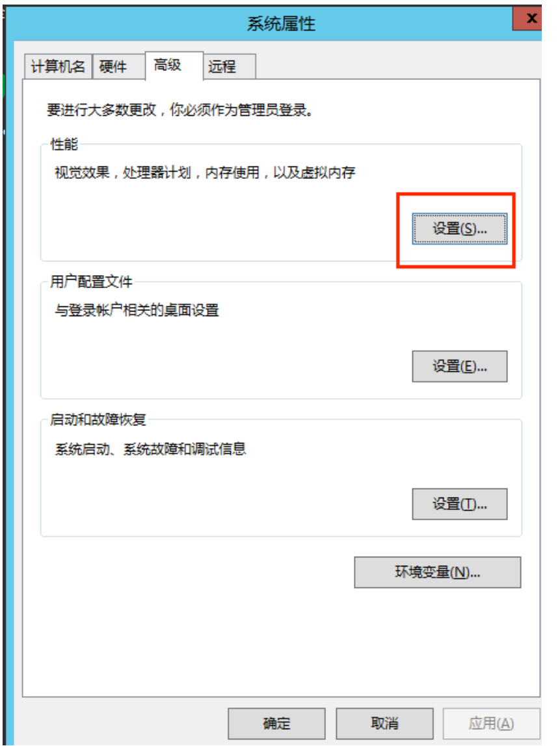Open 环境变量(N) dialog
Viewport: 560px width, 746px height.
click(438, 572)
